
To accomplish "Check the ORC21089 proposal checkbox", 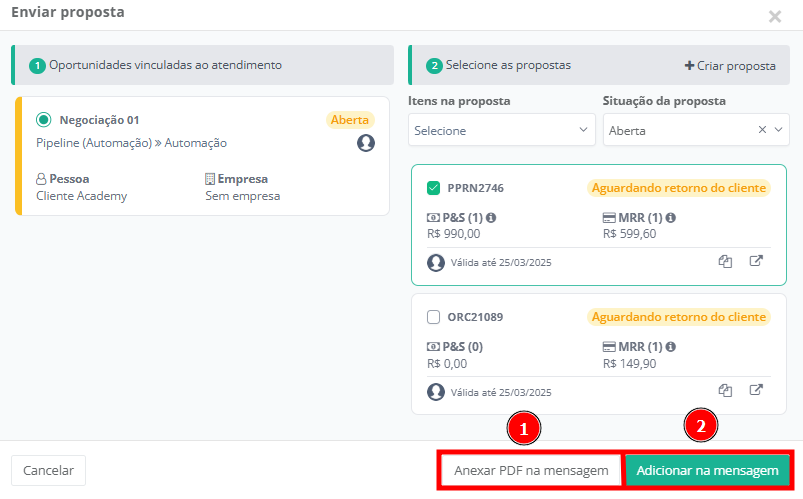I will coord(433,317).
